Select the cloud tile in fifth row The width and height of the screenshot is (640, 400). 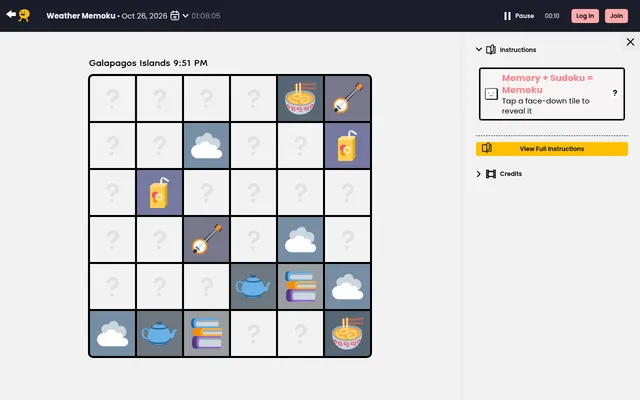tap(347, 287)
